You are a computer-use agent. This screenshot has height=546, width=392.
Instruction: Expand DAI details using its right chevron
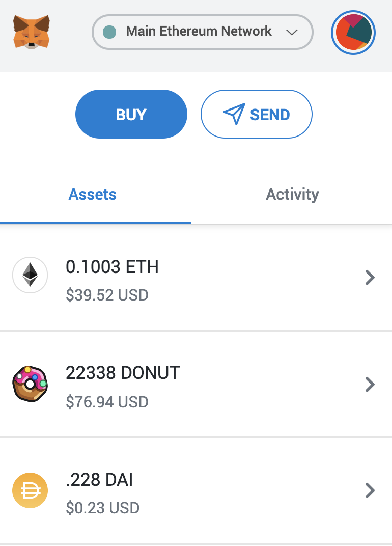point(370,490)
